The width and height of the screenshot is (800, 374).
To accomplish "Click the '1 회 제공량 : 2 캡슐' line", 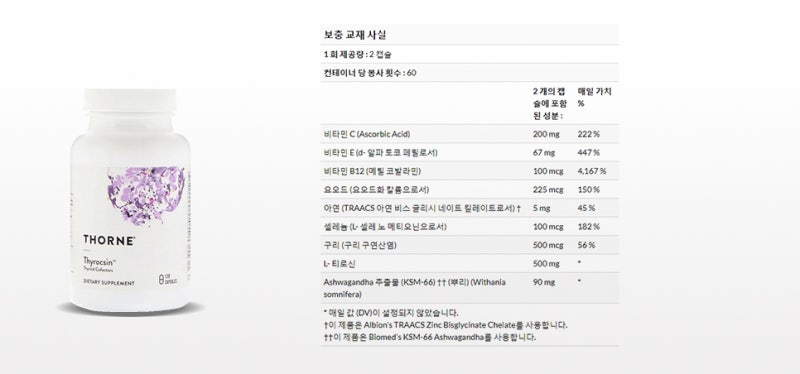I will pyautogui.click(x=358, y=54).
